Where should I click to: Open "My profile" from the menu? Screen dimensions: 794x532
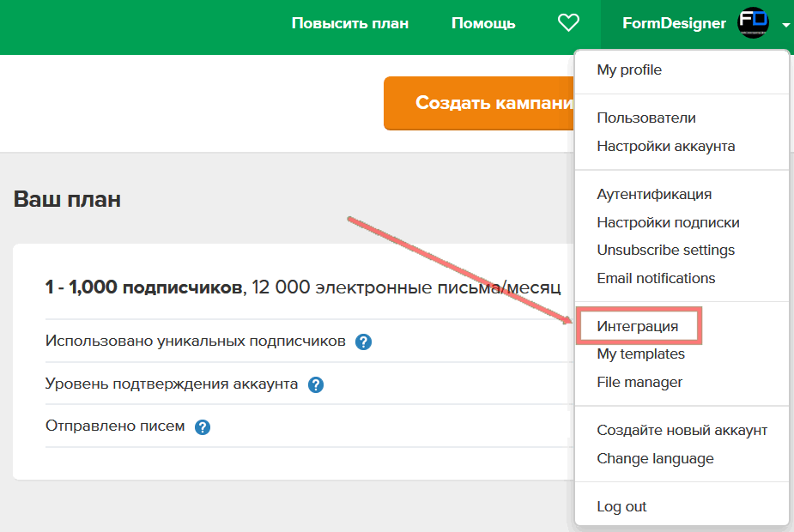tap(627, 70)
